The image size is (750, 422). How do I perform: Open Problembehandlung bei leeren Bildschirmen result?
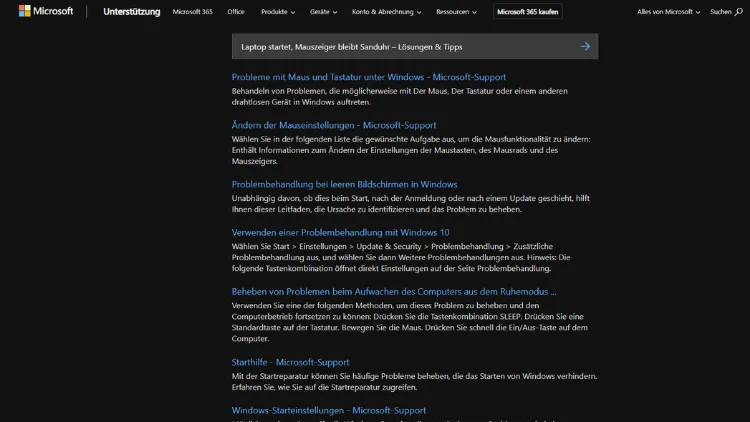point(344,184)
